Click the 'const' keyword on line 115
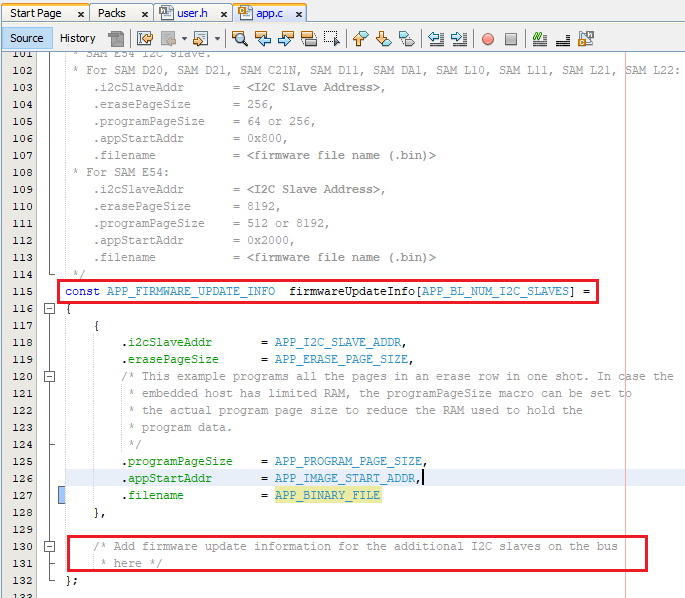The width and height of the screenshot is (685, 598). point(83,291)
